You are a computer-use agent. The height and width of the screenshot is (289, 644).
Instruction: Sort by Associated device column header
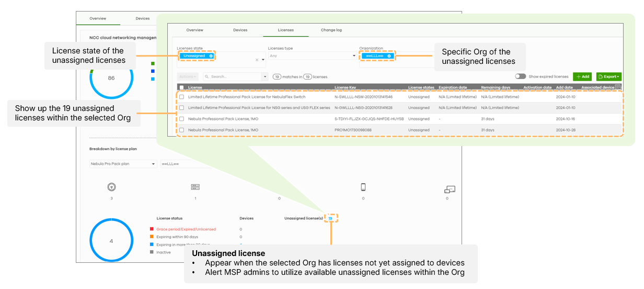click(x=597, y=87)
